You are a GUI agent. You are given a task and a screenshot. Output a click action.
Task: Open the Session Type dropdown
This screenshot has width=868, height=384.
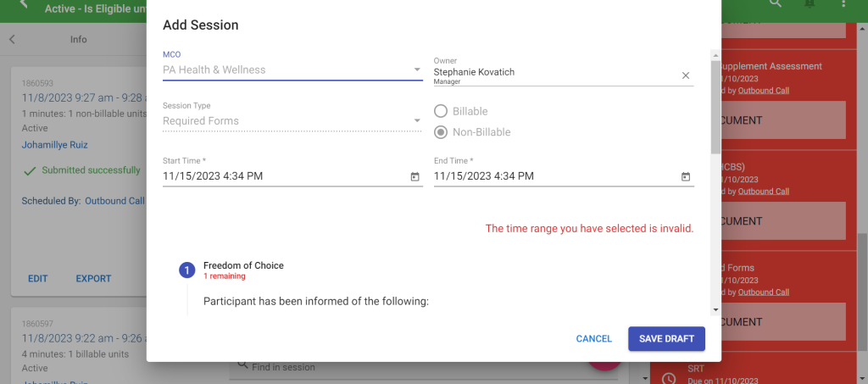click(292, 120)
